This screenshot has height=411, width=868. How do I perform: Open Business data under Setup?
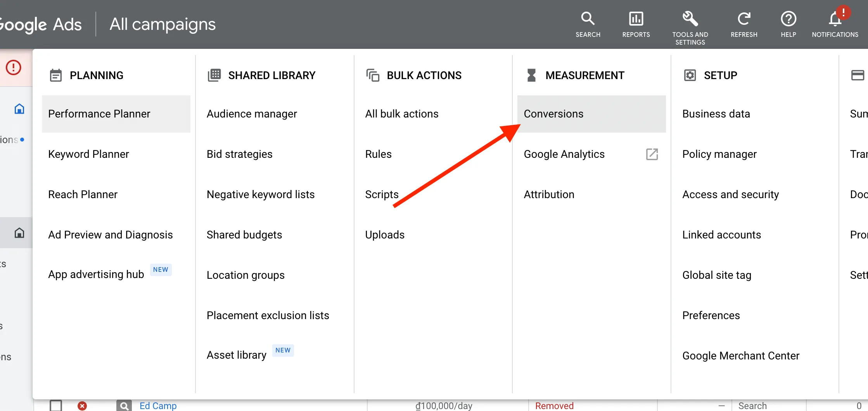(716, 114)
